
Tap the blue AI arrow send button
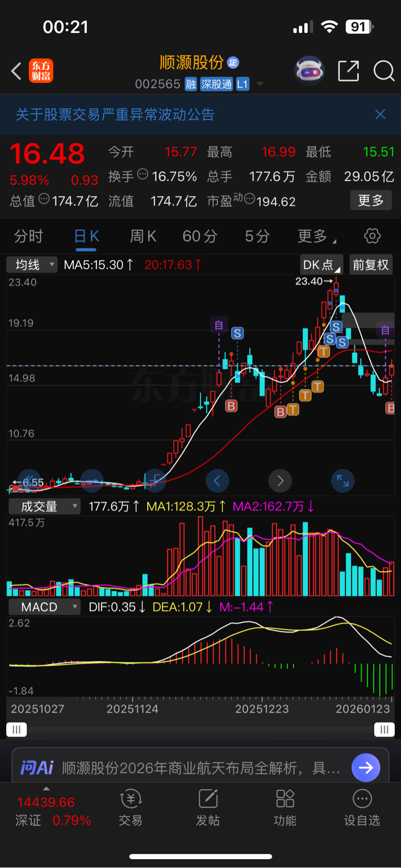[x=366, y=767]
